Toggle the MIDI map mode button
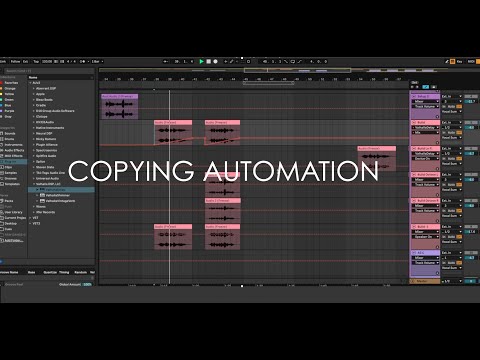Image resolution: width=480 pixels, height=360 pixels. 471,61
